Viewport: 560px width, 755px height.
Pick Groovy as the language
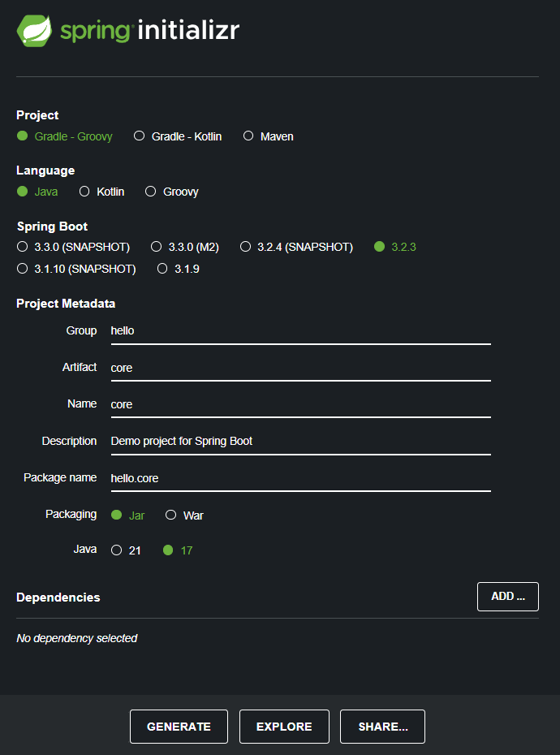172,192
